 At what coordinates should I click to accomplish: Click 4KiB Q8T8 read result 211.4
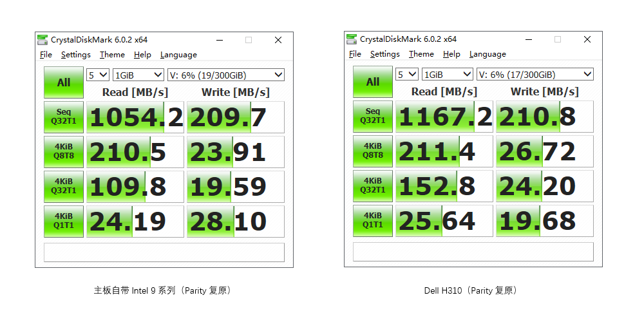coord(444,151)
